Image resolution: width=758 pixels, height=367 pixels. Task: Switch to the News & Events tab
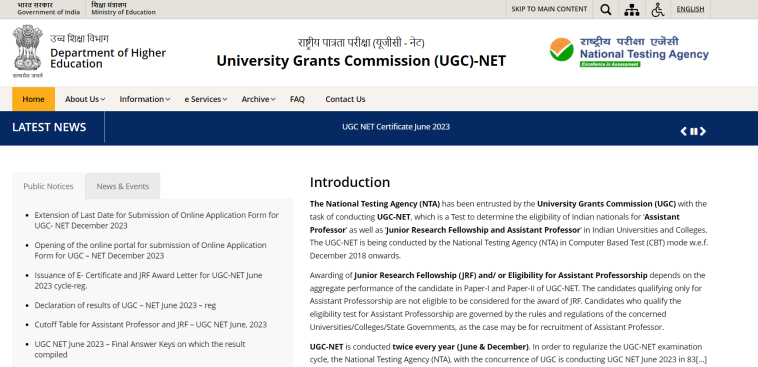[123, 186]
